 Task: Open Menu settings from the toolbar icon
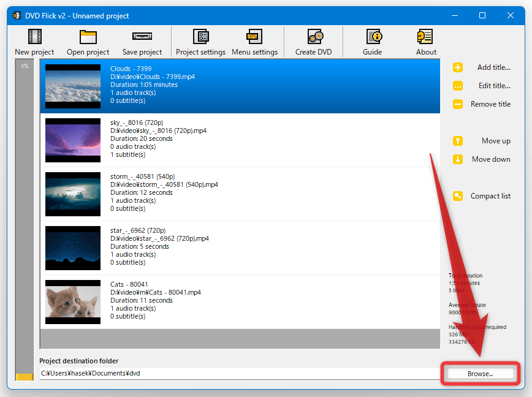[x=254, y=36]
